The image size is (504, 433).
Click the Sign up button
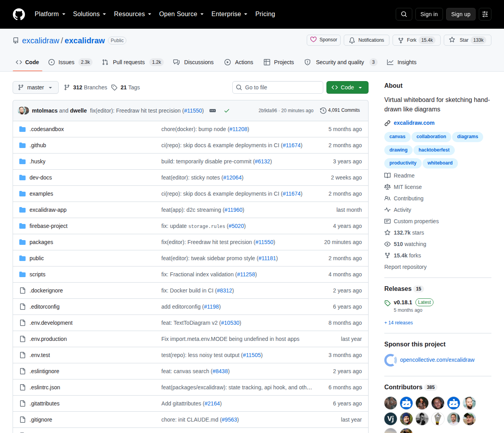[461, 14]
